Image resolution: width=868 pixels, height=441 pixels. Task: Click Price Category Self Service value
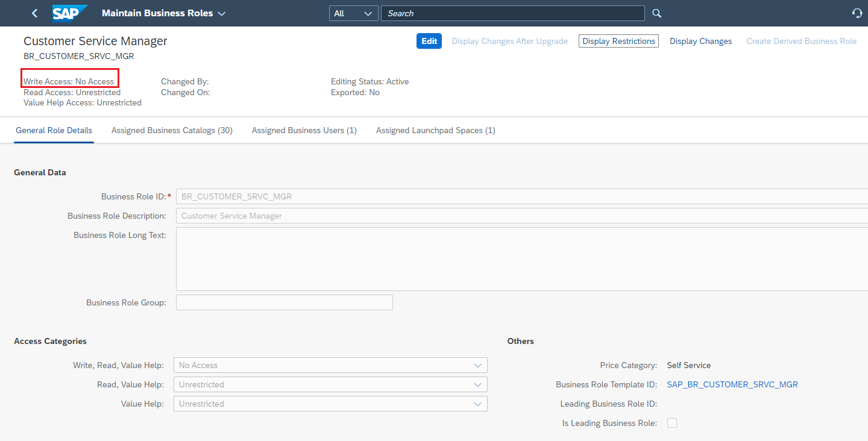click(689, 365)
